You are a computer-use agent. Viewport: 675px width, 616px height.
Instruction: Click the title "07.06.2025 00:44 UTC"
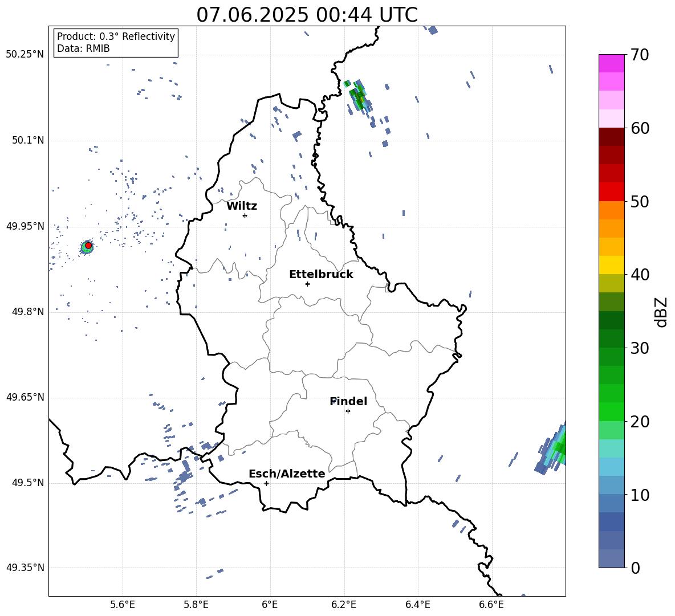307,15
